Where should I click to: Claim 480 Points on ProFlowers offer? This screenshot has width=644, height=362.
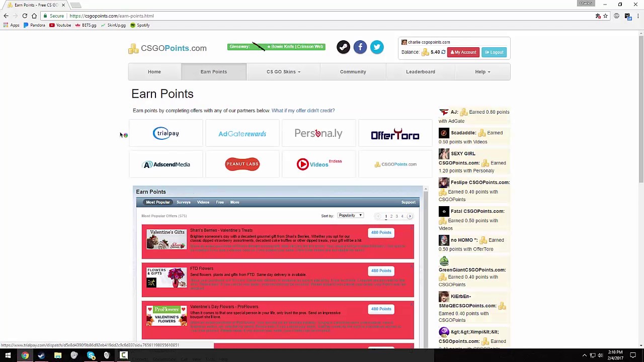(x=381, y=309)
